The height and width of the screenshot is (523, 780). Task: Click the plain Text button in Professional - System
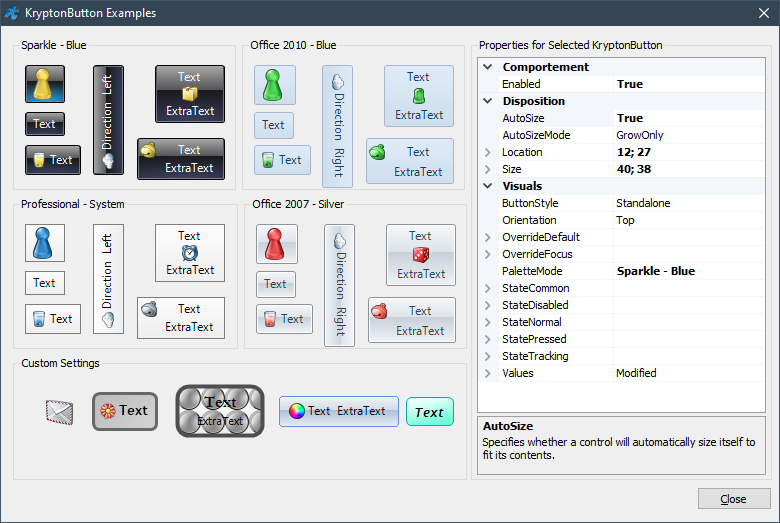click(45, 283)
